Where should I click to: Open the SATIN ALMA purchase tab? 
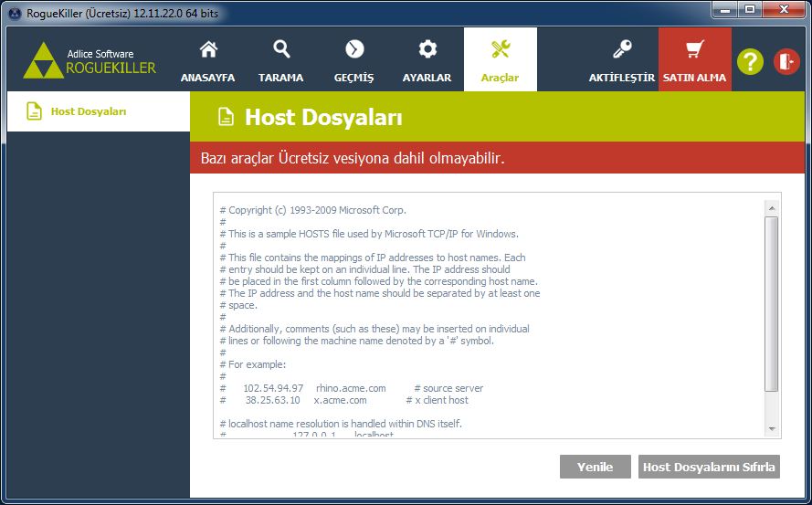(695, 59)
